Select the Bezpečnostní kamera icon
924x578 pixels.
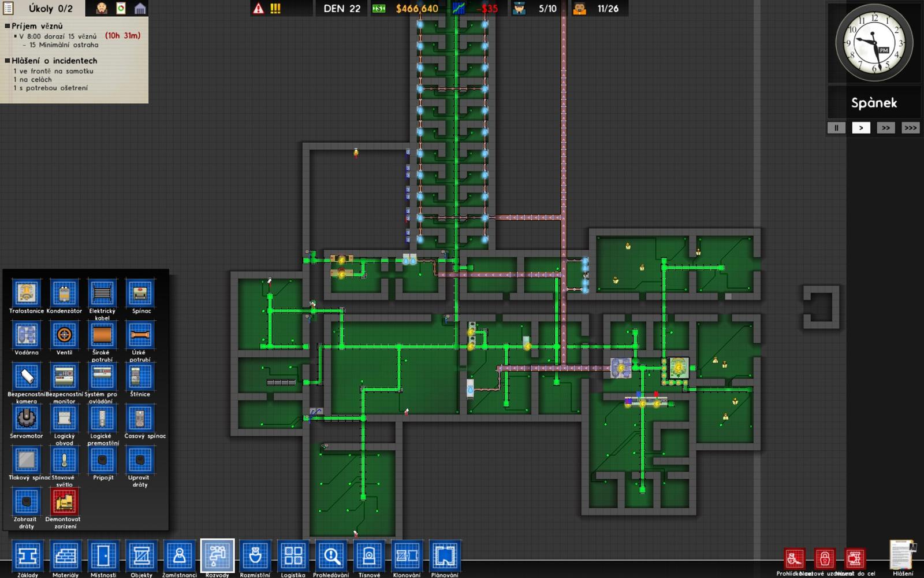point(27,376)
